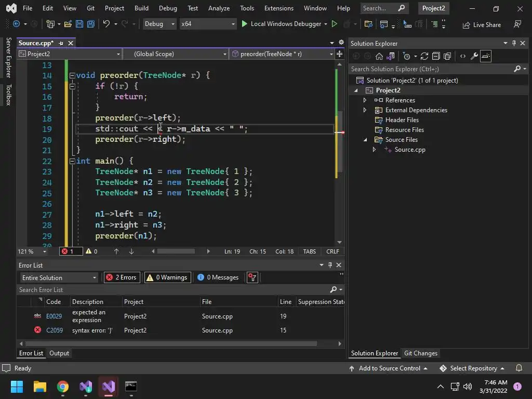Click the New Project toolbar icon

point(50,24)
